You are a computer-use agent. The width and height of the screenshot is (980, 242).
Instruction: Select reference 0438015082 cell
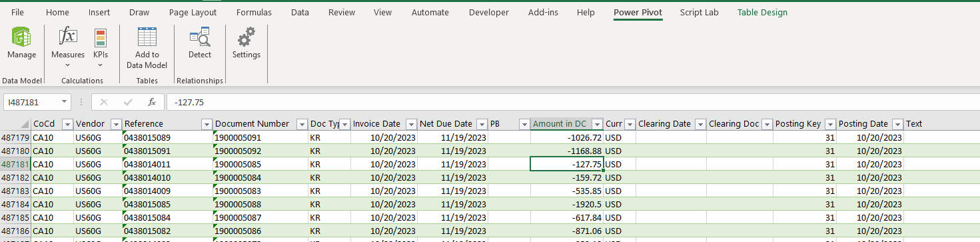tap(168, 231)
